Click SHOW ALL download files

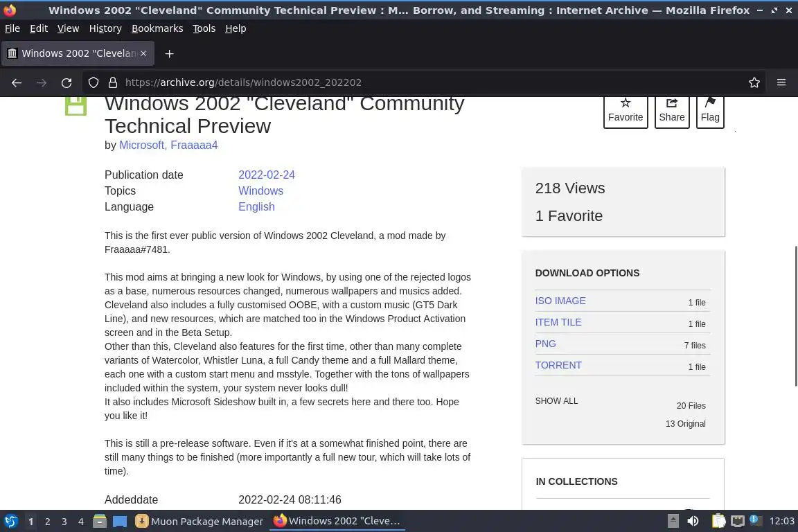click(x=556, y=401)
